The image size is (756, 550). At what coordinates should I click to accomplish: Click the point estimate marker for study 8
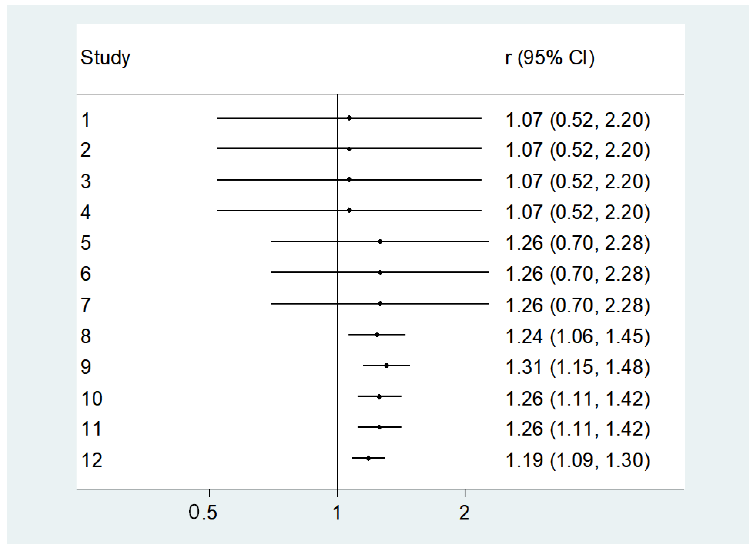point(377,335)
